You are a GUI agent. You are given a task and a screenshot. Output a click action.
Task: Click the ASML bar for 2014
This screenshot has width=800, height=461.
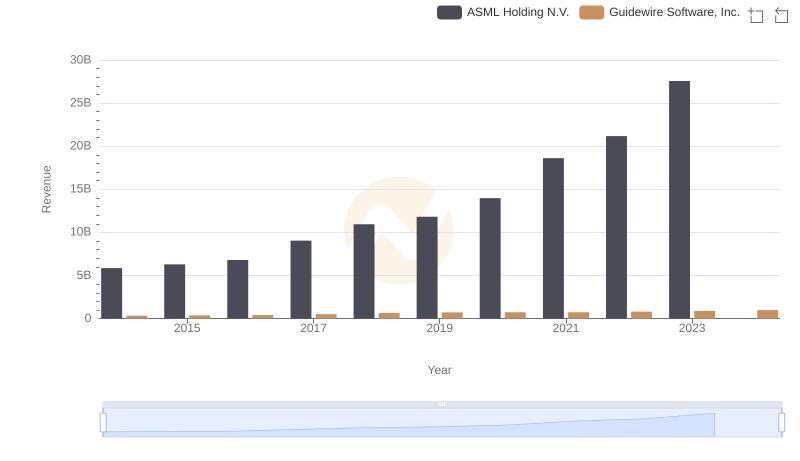(x=111, y=293)
